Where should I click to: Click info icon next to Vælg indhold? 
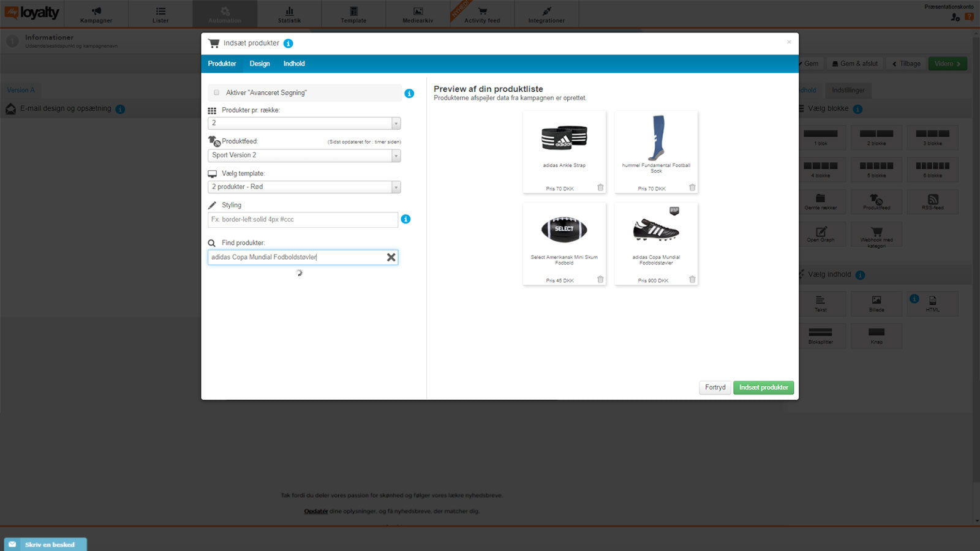coord(860,275)
